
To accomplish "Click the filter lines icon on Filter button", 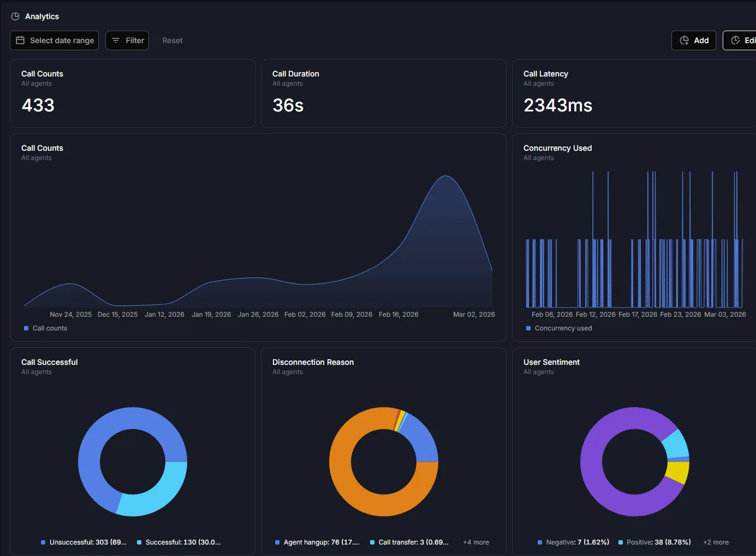I will coord(115,40).
